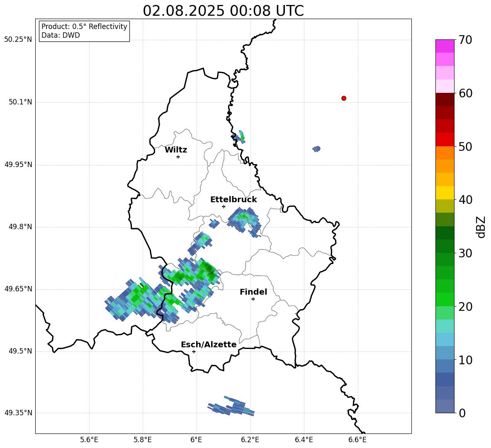The height and width of the screenshot is (448, 491).
Task: Click the Ettelbruck city label
Action: (233, 200)
